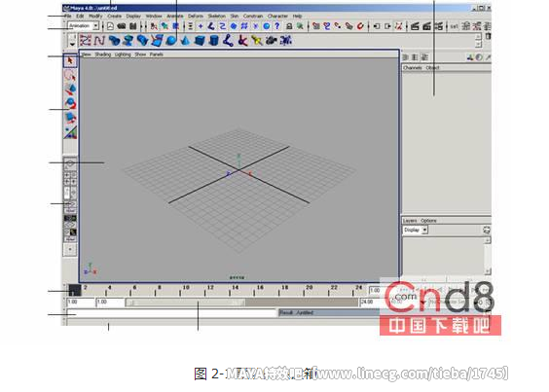This screenshot has width=549, height=392.
Task: Click the IPR render icon
Action: pos(426,26)
